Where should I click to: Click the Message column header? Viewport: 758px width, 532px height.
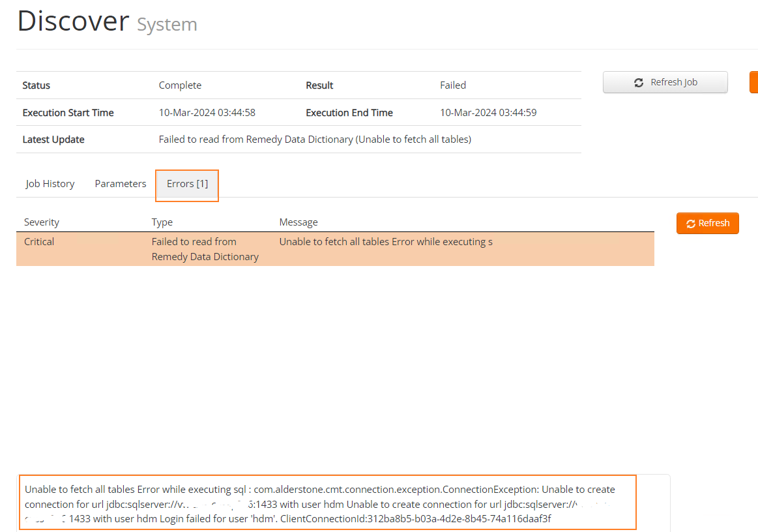tap(299, 222)
